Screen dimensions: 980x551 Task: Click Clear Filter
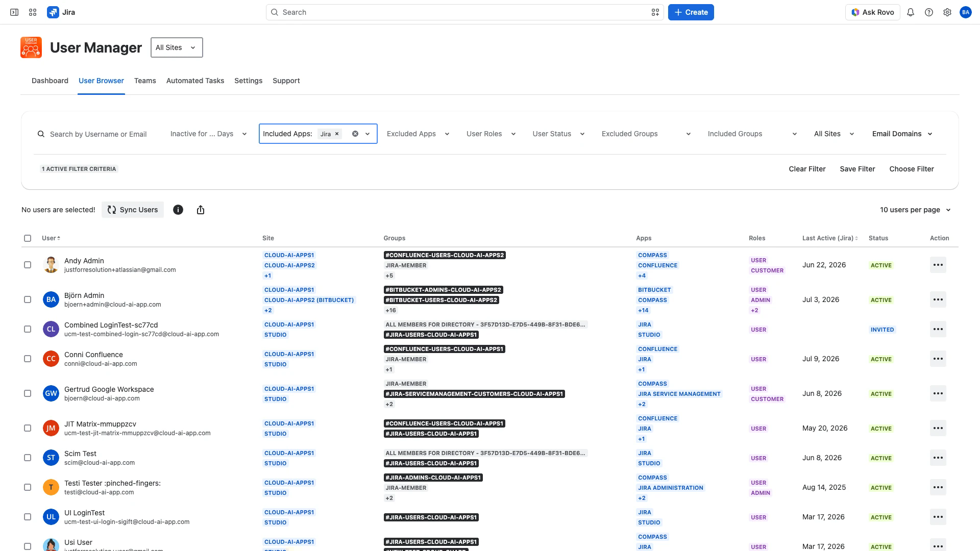807,169
